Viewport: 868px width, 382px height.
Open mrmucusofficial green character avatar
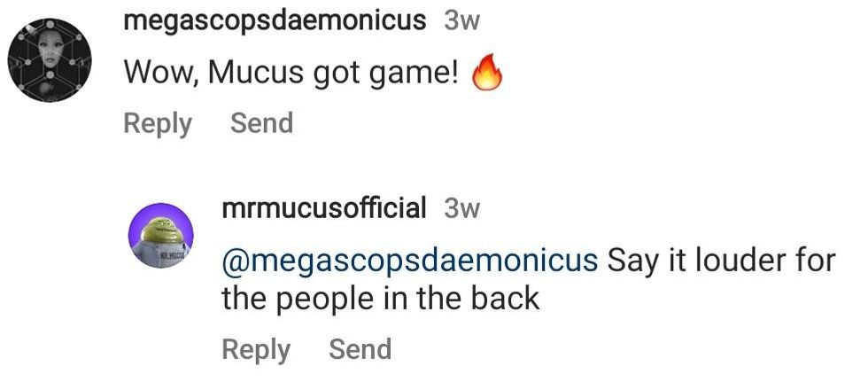[x=161, y=235]
